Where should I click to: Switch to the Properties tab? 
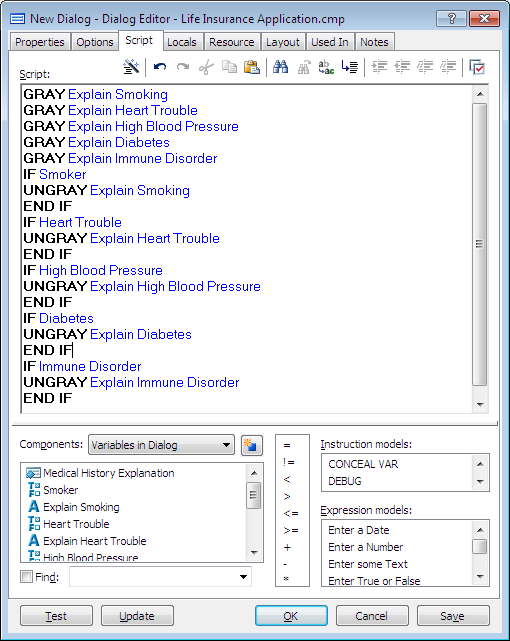coord(40,42)
